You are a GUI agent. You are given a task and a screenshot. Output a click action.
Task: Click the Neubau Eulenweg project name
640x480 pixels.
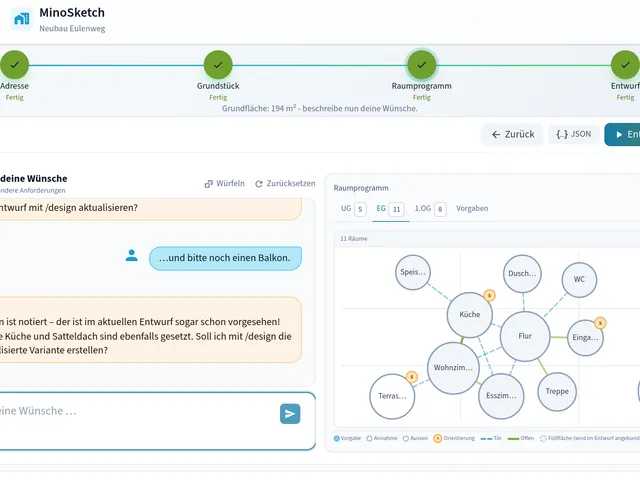(x=72, y=29)
